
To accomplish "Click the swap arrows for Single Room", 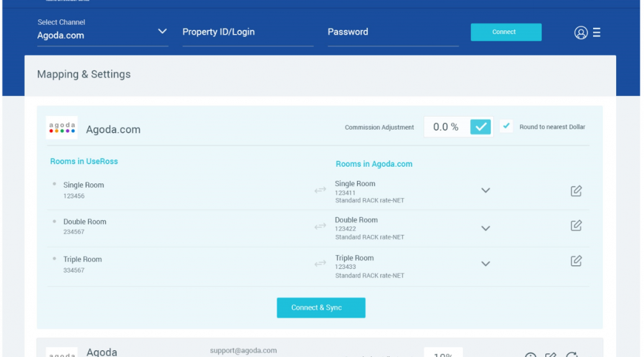I will tap(320, 190).
